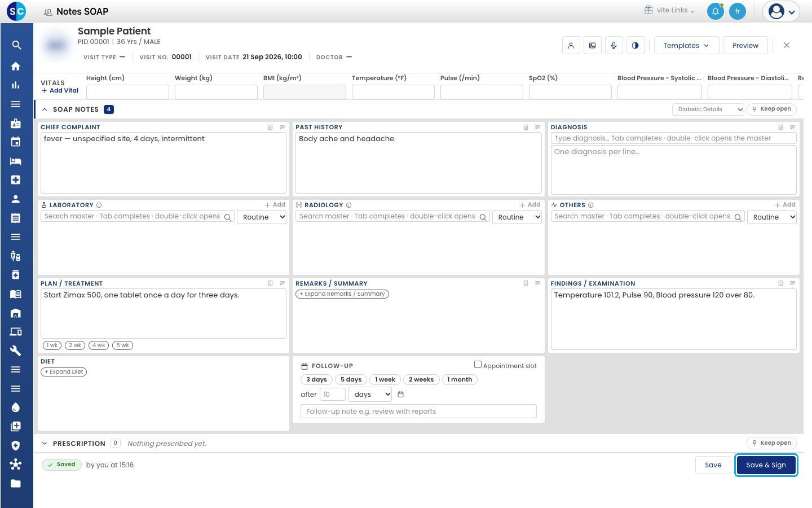
Task: Enable the Appointment slot checkbox
Action: (x=478, y=365)
